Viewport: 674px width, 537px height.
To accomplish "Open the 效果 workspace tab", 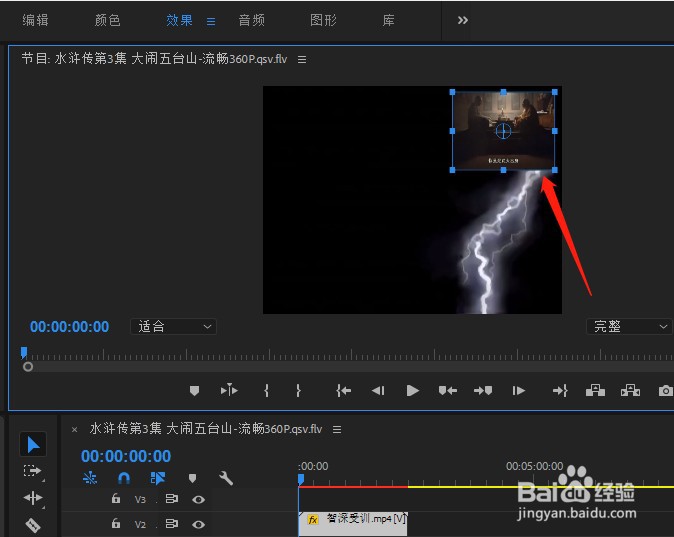I will coord(179,20).
